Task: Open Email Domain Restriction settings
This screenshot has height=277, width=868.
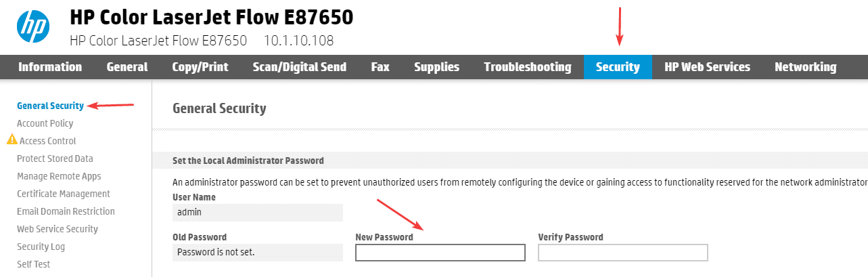Action: click(66, 211)
